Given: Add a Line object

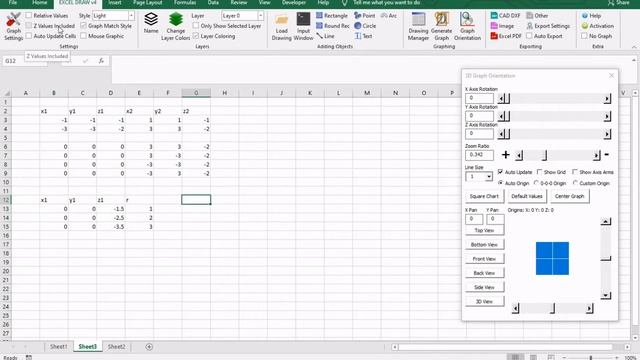Looking at the screenshot, I should [x=325, y=36].
